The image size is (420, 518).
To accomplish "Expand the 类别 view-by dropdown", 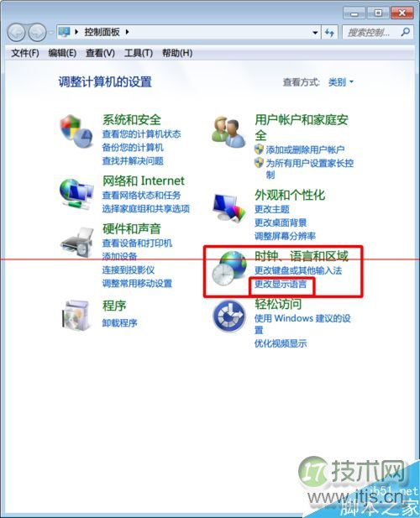I will coord(341,82).
